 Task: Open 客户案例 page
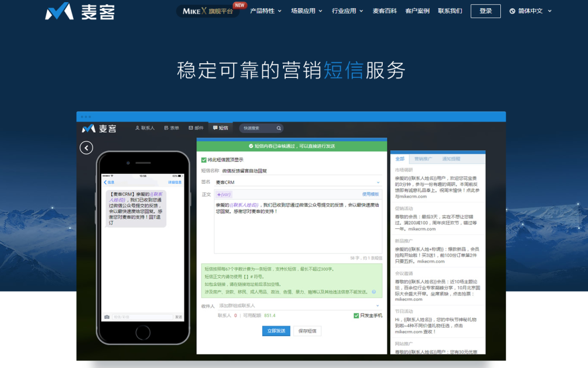(x=418, y=11)
